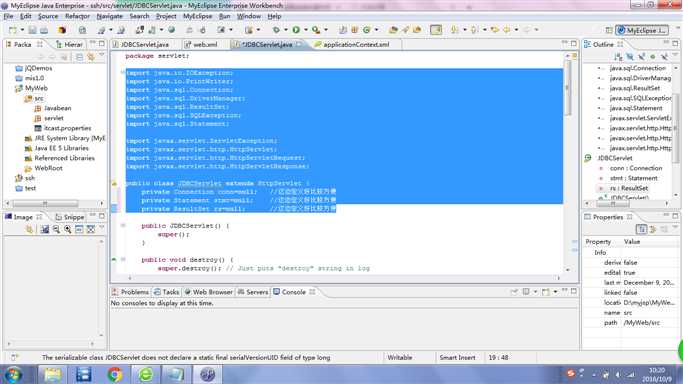
Task: Toggle Hide Fields in Outline toolbar
Action: (x=630, y=57)
